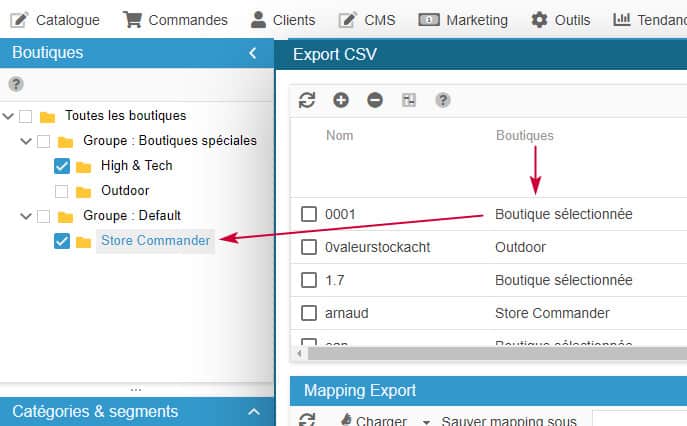Select Store Commander in the shop tree
This screenshot has height=426, width=687.
[x=155, y=240]
